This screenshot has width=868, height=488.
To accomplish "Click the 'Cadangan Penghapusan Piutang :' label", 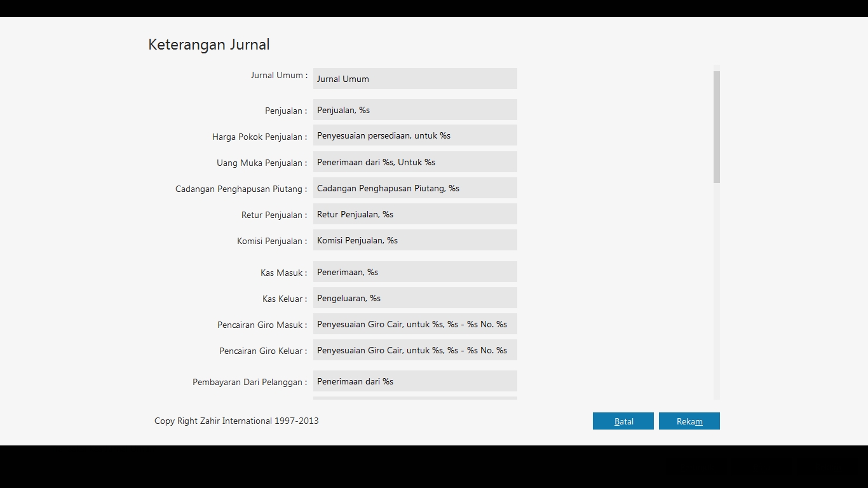I will tap(241, 189).
